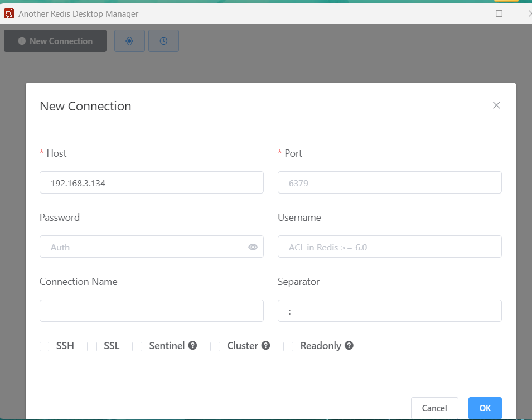This screenshot has height=420, width=532.
Task: Click the Username ACL input field
Action: 389,247
